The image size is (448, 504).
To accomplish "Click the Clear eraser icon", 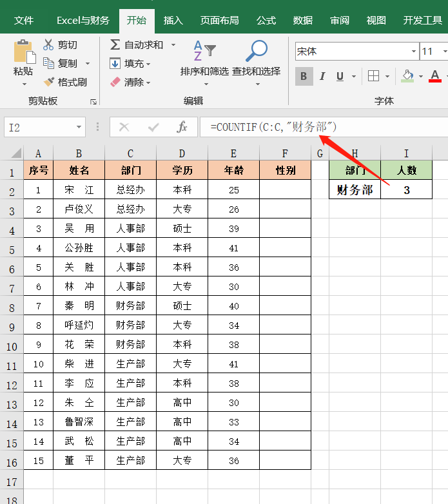I will (115, 82).
